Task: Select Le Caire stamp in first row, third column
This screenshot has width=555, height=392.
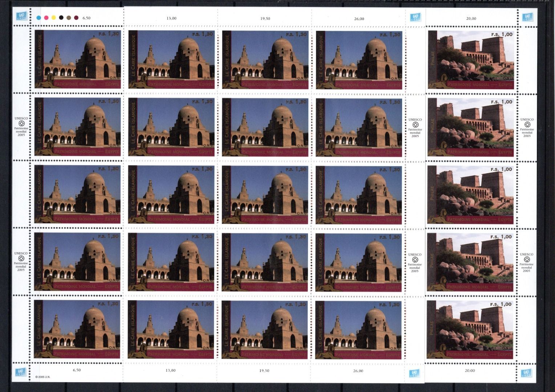Action: [266, 60]
